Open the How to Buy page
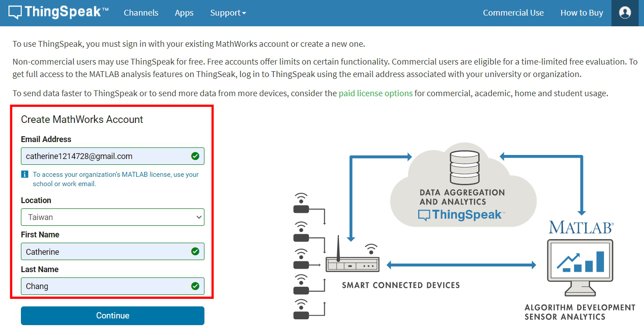644x330 pixels. [x=582, y=13]
